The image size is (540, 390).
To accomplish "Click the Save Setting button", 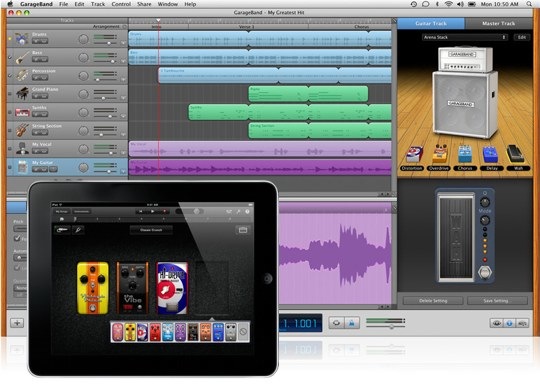I will pos(496,301).
